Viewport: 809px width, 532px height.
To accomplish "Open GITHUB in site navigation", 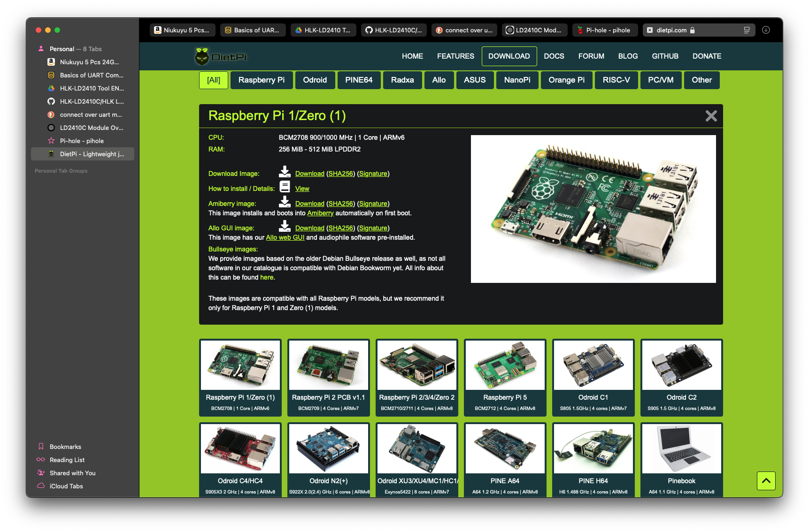I will click(665, 56).
